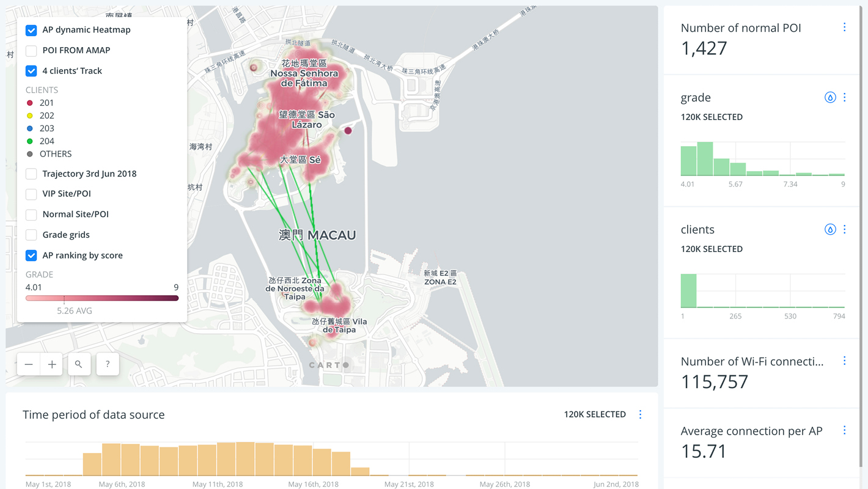Open the grade widget three-dot menu

click(844, 97)
